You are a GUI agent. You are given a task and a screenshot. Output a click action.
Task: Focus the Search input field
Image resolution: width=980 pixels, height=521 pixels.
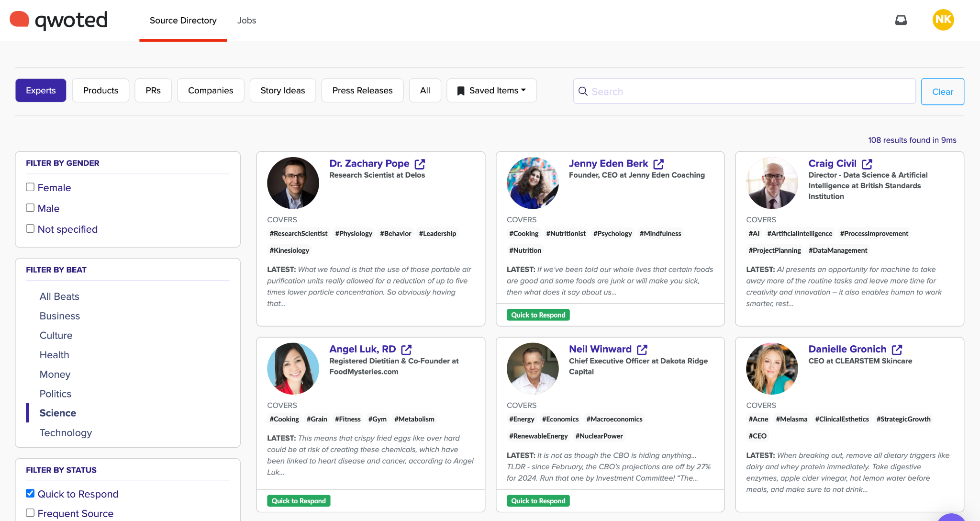click(x=745, y=91)
